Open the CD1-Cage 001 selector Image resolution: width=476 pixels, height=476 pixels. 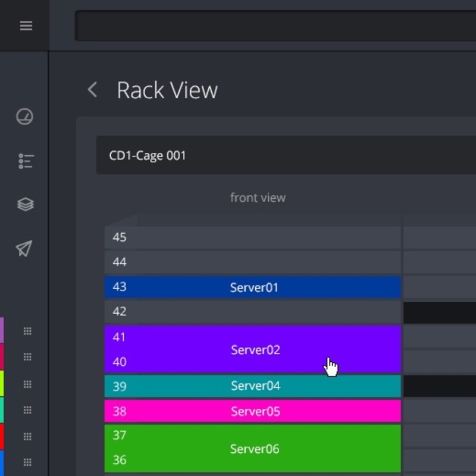286,155
